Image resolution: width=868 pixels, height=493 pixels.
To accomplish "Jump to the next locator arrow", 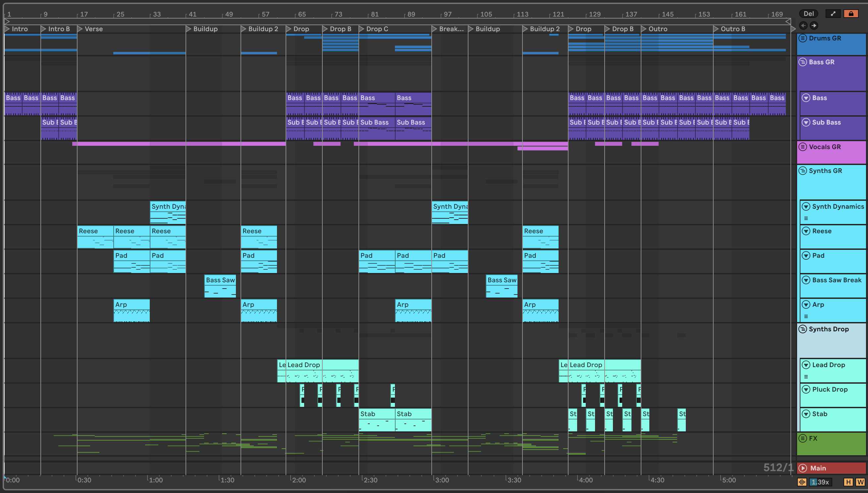I will pos(814,26).
